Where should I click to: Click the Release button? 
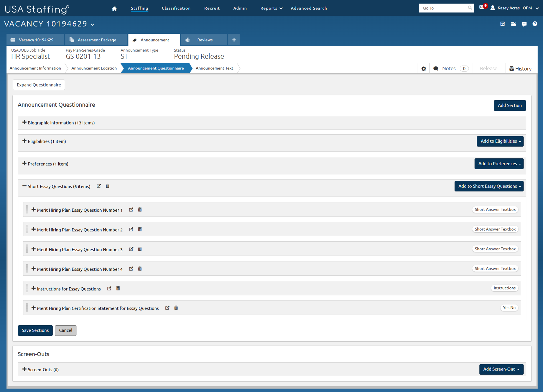click(488, 69)
